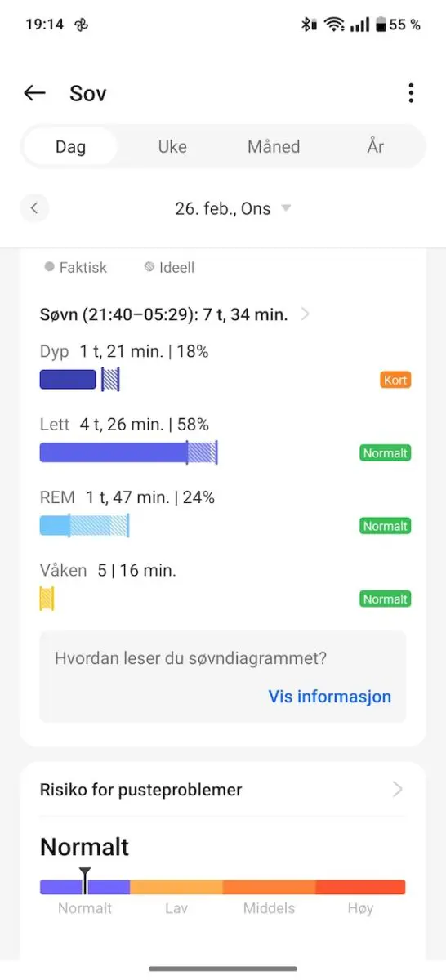Open date picker arrow beside 26. feb., Ons
This screenshot has height=980, width=446.
pos(286,208)
